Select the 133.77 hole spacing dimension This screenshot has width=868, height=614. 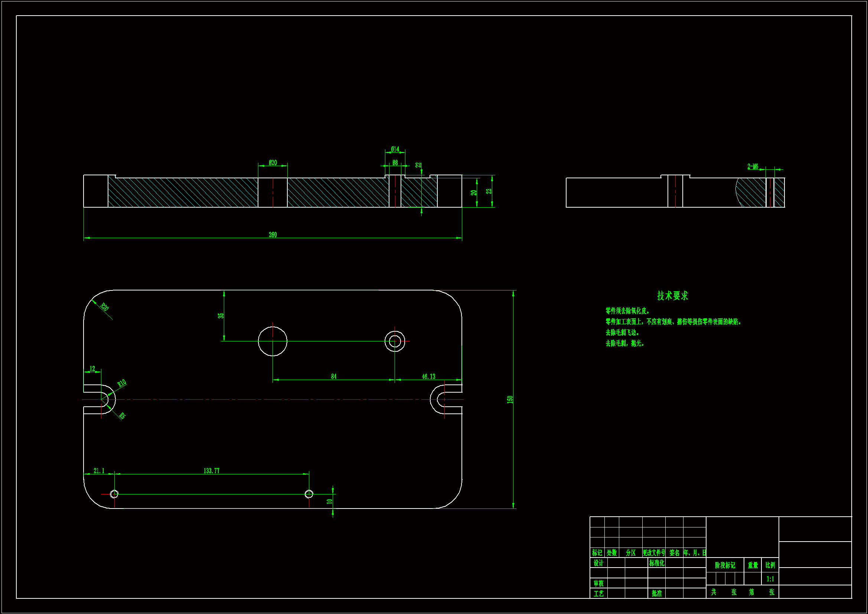[211, 471]
